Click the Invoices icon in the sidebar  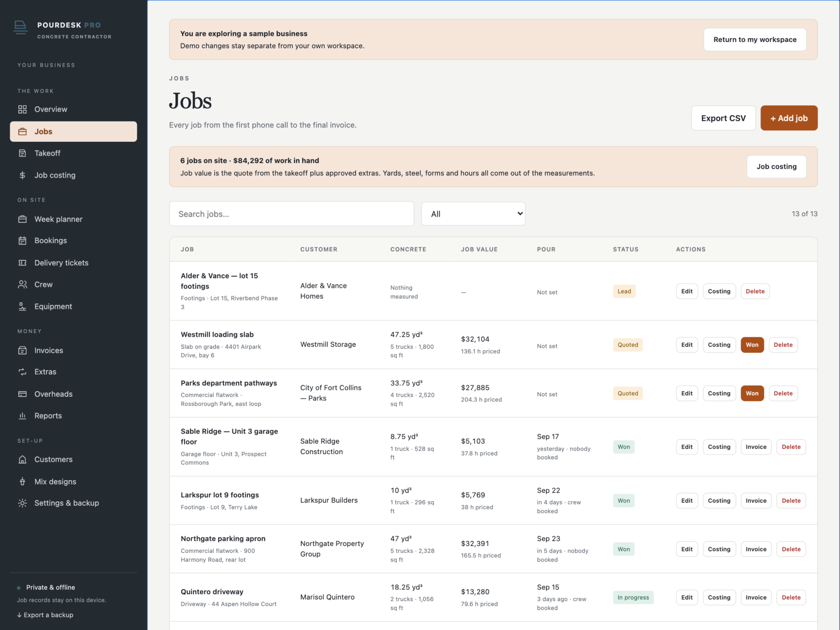click(22, 350)
